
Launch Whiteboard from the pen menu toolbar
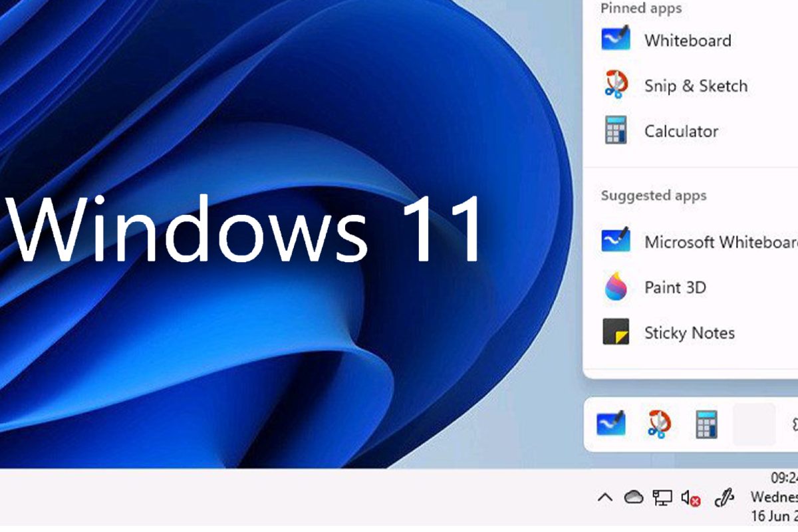[x=612, y=424]
